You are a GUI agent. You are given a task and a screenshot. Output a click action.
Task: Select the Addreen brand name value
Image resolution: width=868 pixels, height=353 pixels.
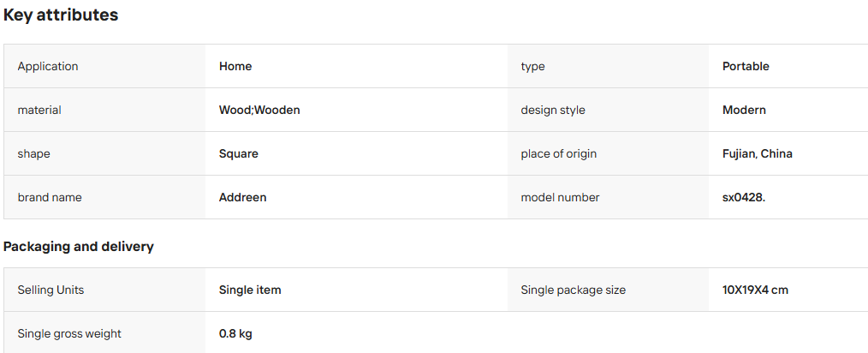click(242, 197)
